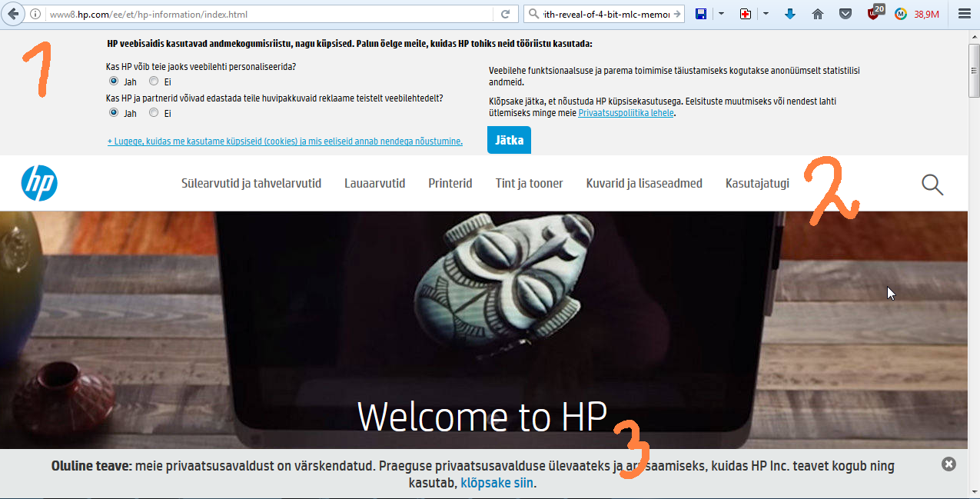Click the circular M memory extension icon
The image size is (980, 499).
click(901, 14)
